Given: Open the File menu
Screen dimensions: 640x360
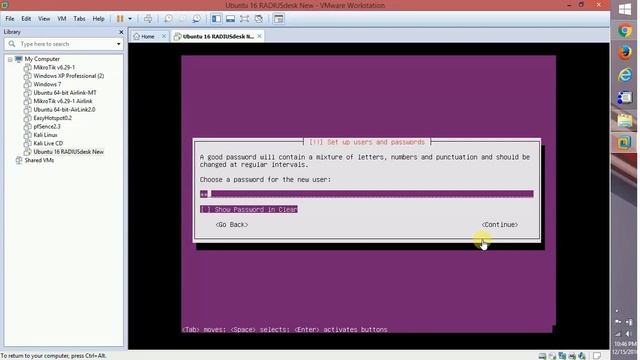Looking at the screenshot, I should point(10,19).
